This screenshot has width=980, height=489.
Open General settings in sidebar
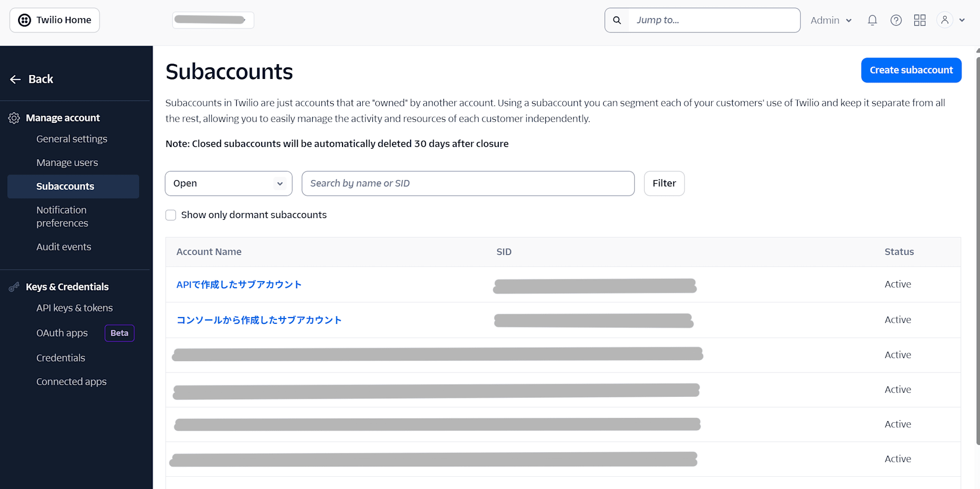pos(72,139)
